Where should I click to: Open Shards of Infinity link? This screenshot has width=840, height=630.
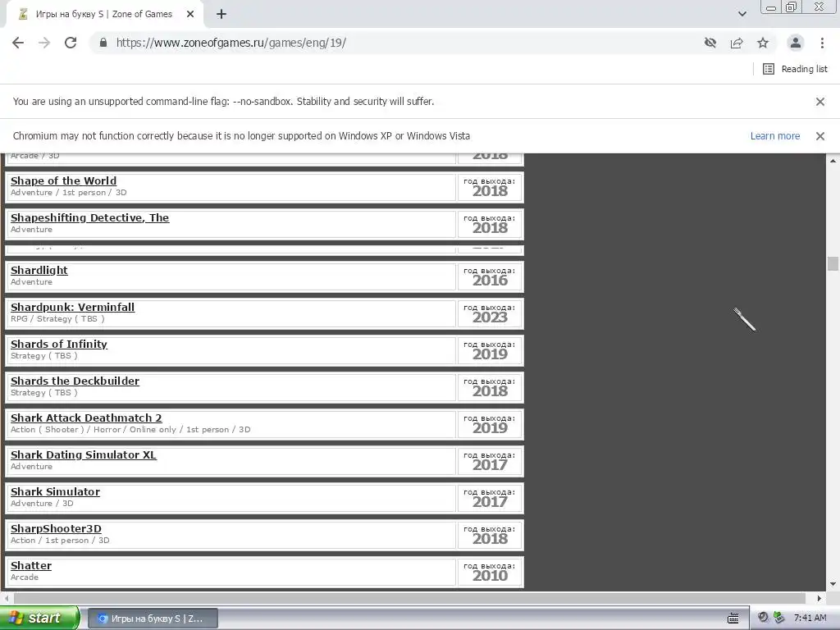[x=59, y=345]
